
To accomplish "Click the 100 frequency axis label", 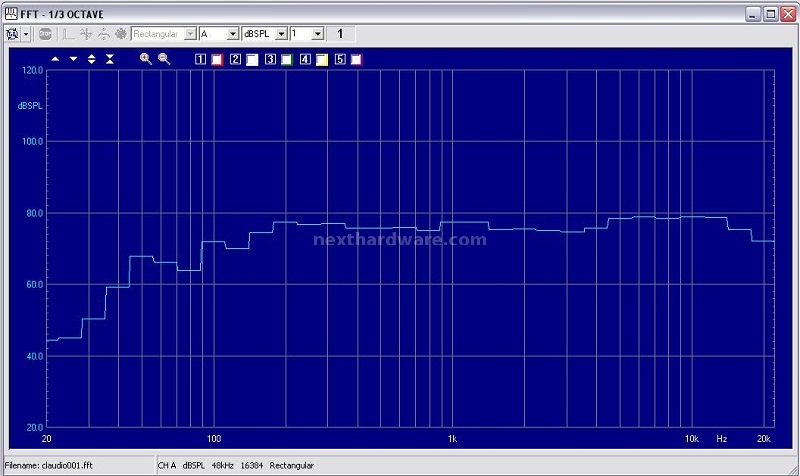I will (214, 439).
